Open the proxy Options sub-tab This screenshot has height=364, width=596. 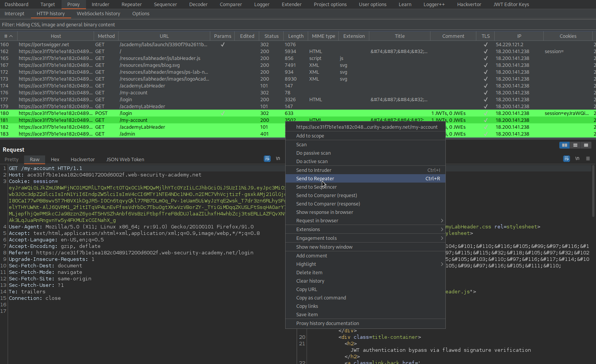[x=141, y=14]
